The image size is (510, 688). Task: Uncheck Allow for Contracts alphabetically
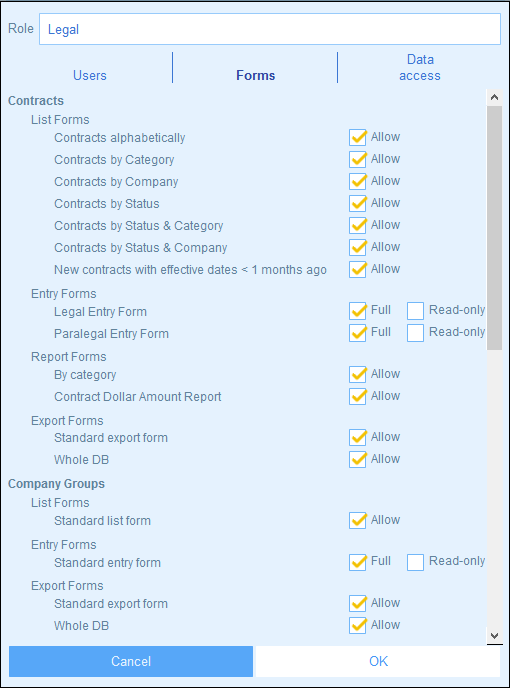coord(358,137)
